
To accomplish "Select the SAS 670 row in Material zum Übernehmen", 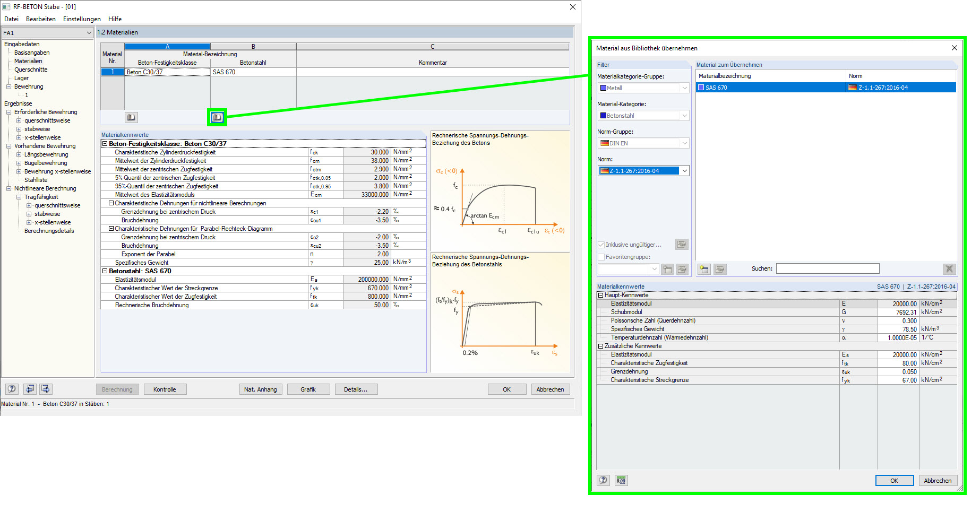I will pos(826,88).
